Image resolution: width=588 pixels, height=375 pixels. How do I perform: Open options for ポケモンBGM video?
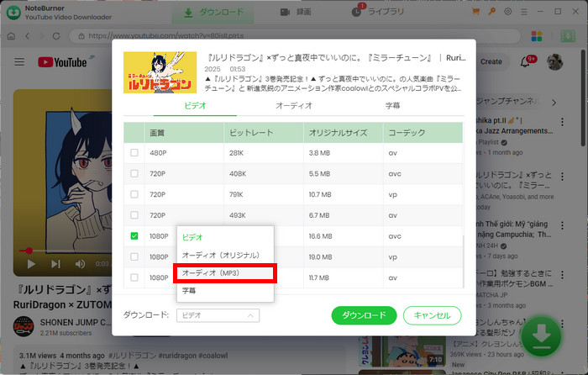click(562, 274)
